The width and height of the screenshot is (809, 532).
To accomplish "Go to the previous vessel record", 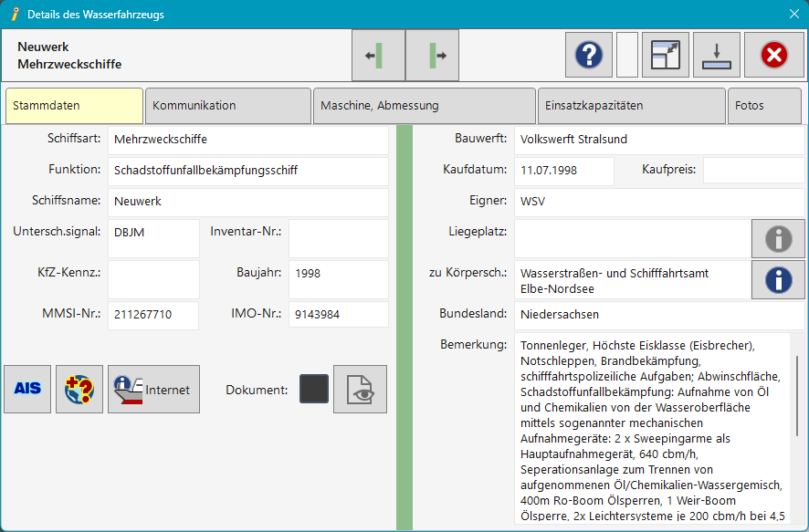I will tap(378, 56).
